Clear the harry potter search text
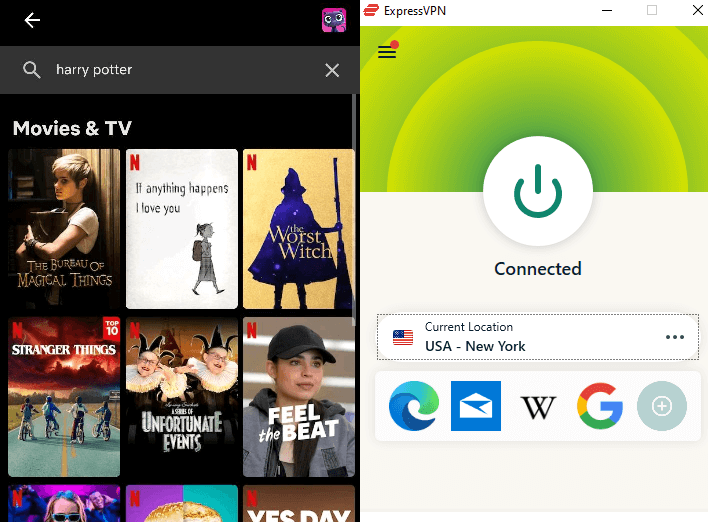 point(332,70)
